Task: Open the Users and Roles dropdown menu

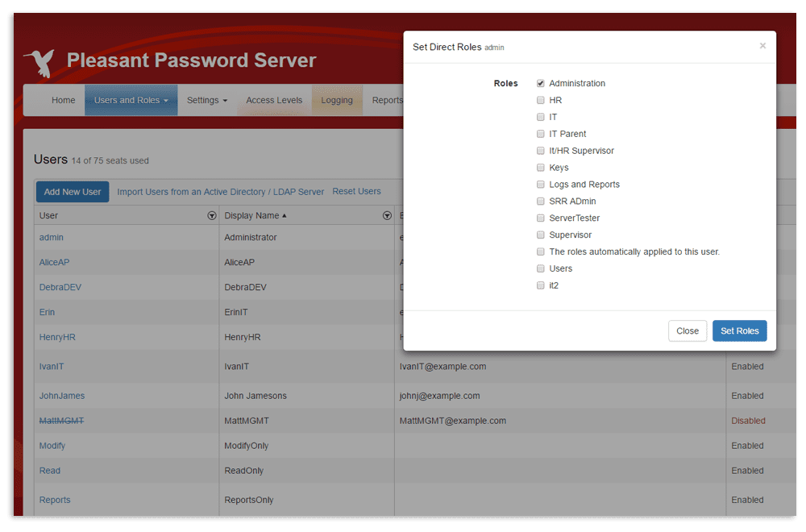Action: pyautogui.click(x=131, y=100)
